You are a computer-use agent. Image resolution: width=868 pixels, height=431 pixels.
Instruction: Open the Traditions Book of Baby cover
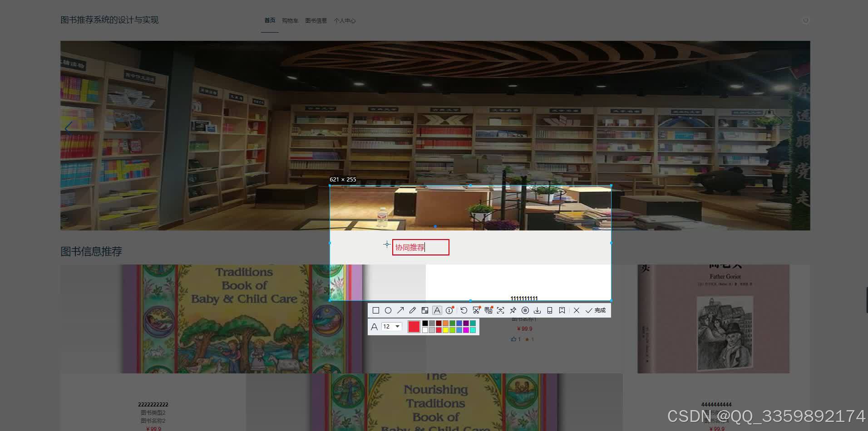click(x=243, y=319)
